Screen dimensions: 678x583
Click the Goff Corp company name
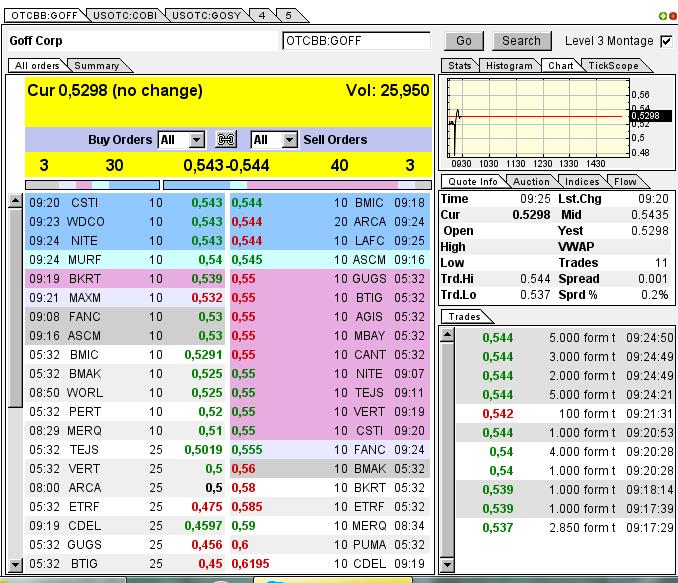coord(36,41)
